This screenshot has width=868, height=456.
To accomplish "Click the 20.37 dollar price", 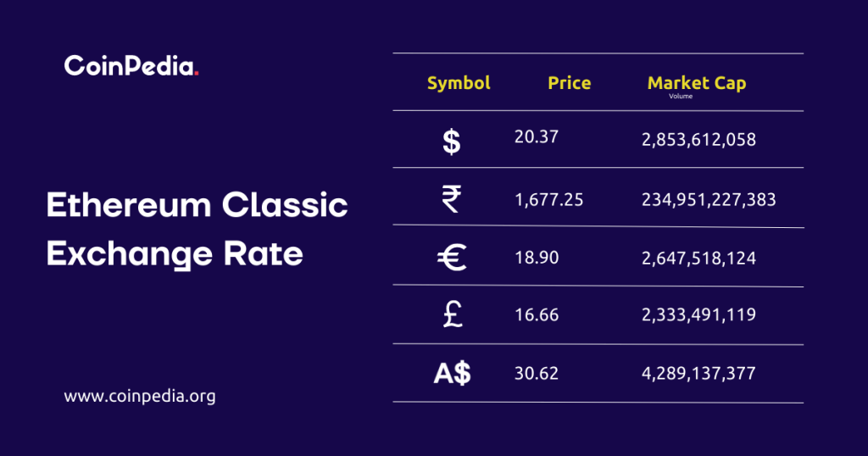I will (537, 136).
